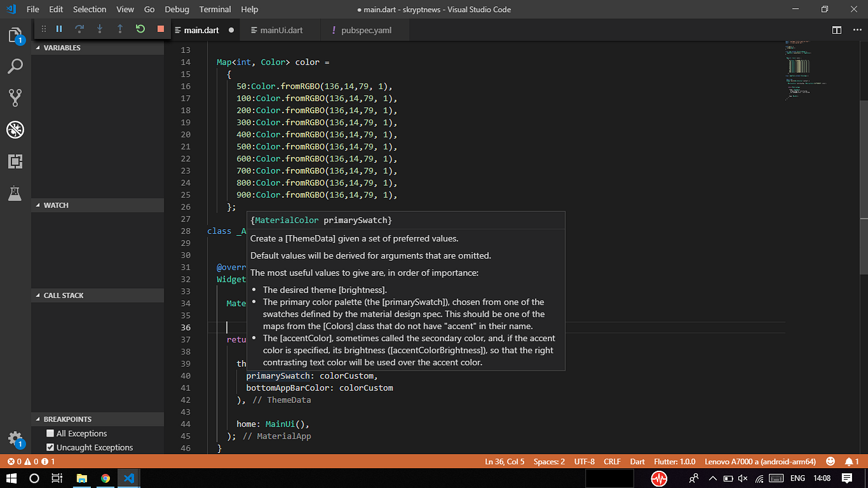Click the split editor icon
868x488 pixels.
[x=837, y=30]
